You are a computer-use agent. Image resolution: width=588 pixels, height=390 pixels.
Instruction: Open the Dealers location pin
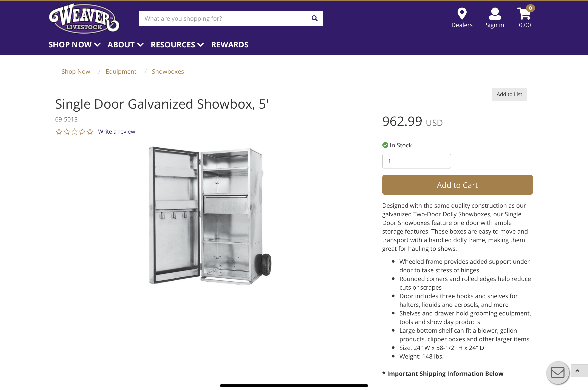tap(462, 14)
